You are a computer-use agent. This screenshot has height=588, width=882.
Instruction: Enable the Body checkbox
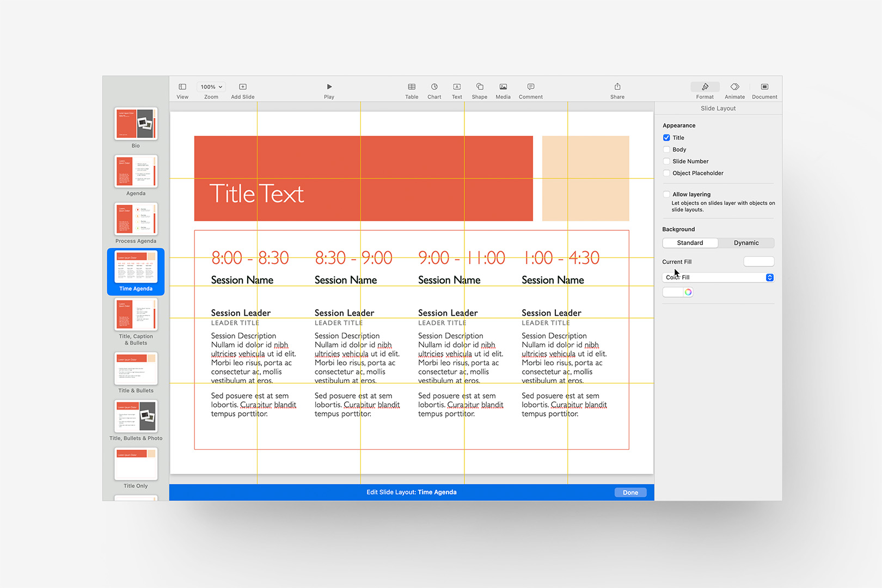(666, 149)
